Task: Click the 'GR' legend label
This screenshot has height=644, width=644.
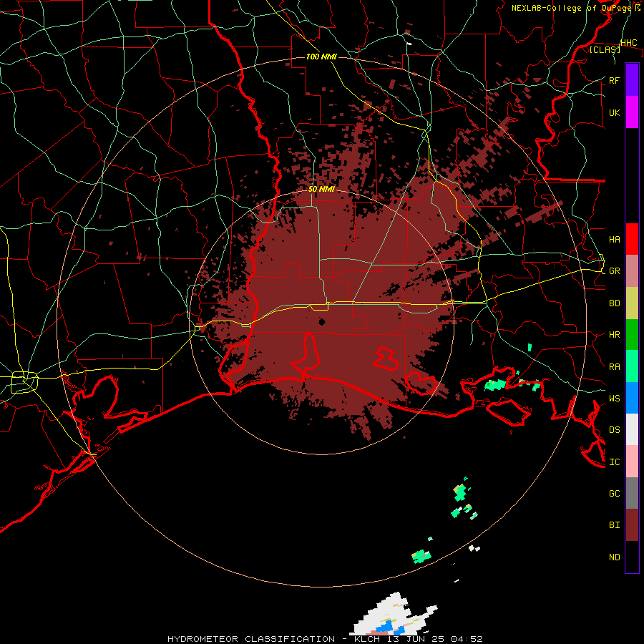Action: point(614,271)
